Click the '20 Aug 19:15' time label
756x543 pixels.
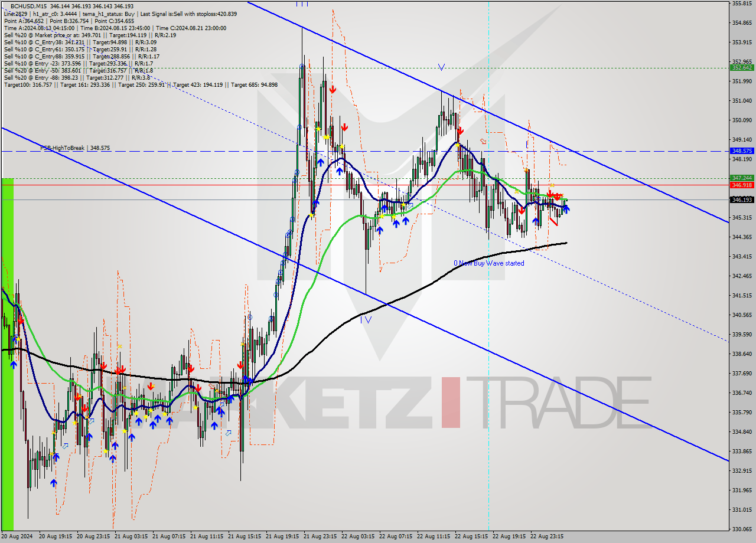56,537
